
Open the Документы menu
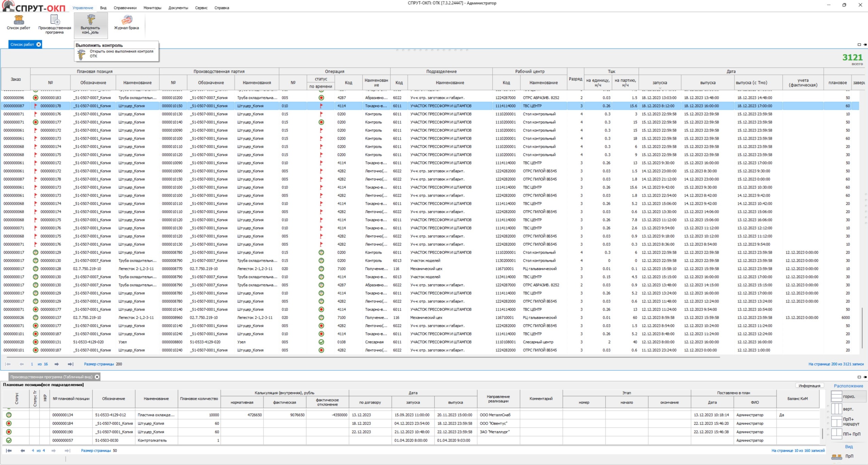coord(178,8)
